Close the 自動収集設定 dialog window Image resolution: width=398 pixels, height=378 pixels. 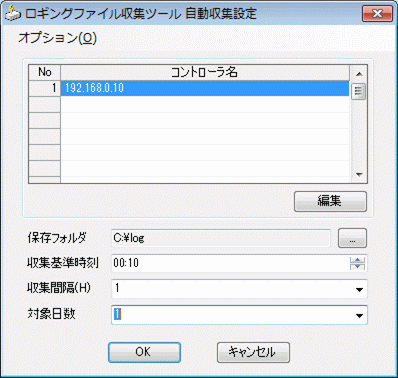[x=377, y=14]
